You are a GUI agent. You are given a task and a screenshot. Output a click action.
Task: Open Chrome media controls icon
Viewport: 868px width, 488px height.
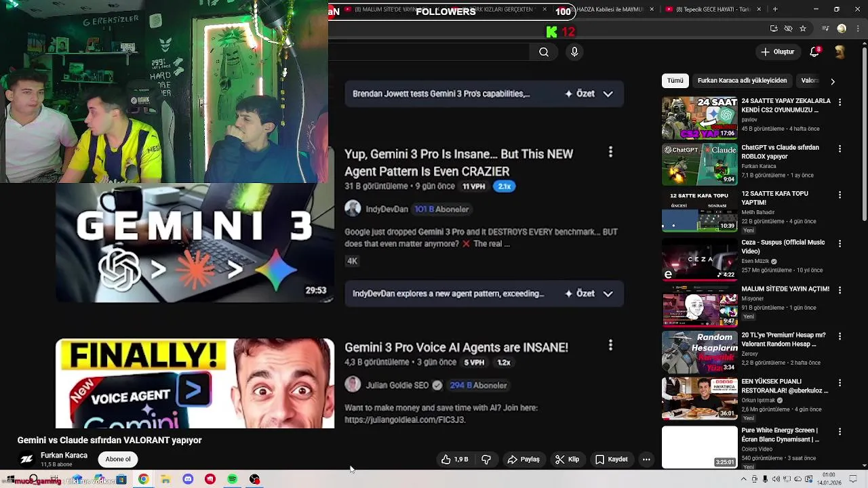(x=825, y=28)
